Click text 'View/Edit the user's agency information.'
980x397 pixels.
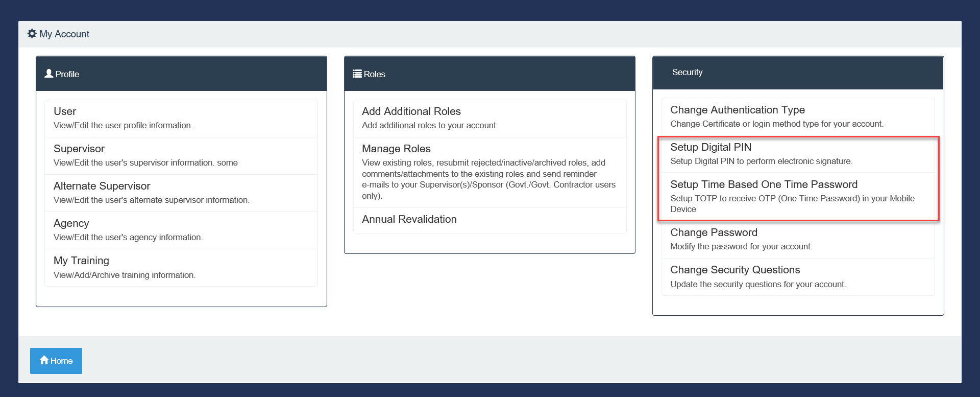coord(128,238)
